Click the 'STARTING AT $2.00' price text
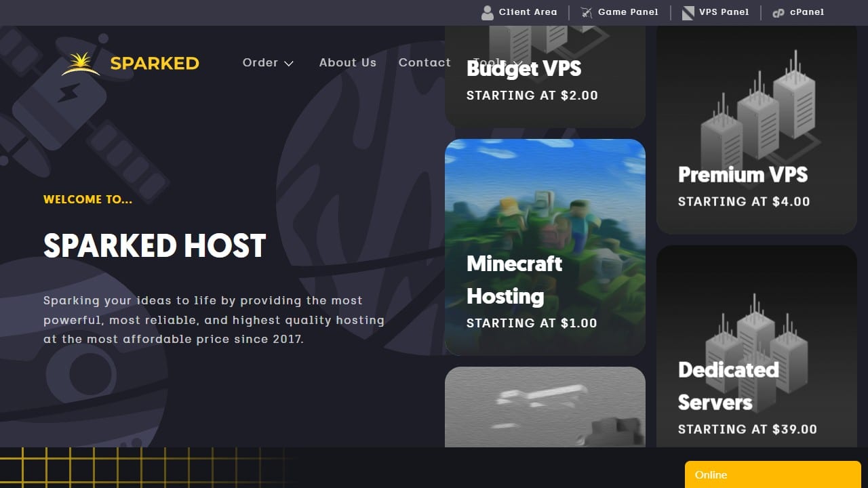 (x=532, y=96)
